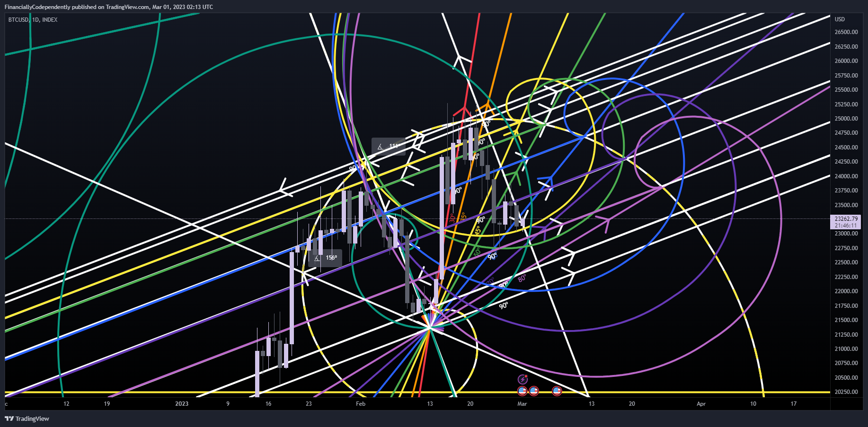Click the 20250.00 price axis label
Screen dimensions: 868x427
tap(846, 392)
